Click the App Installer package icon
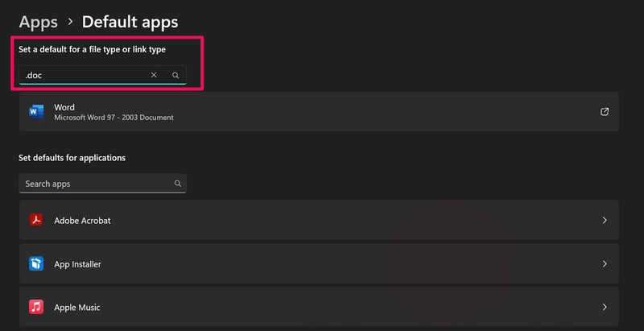Image resolution: width=644 pixels, height=331 pixels. point(36,263)
